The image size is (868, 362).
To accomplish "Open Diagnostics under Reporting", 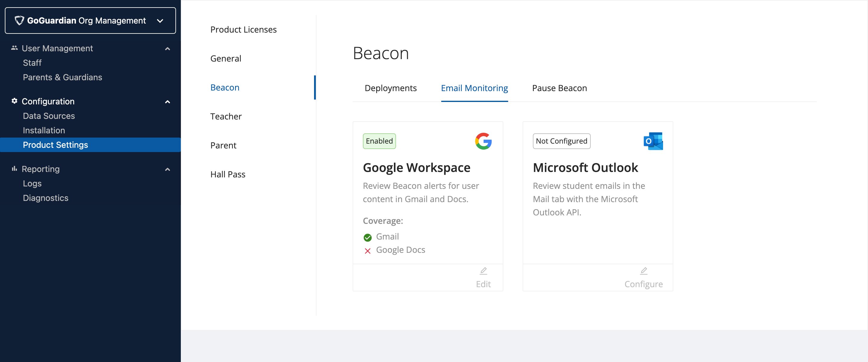I will (x=46, y=198).
